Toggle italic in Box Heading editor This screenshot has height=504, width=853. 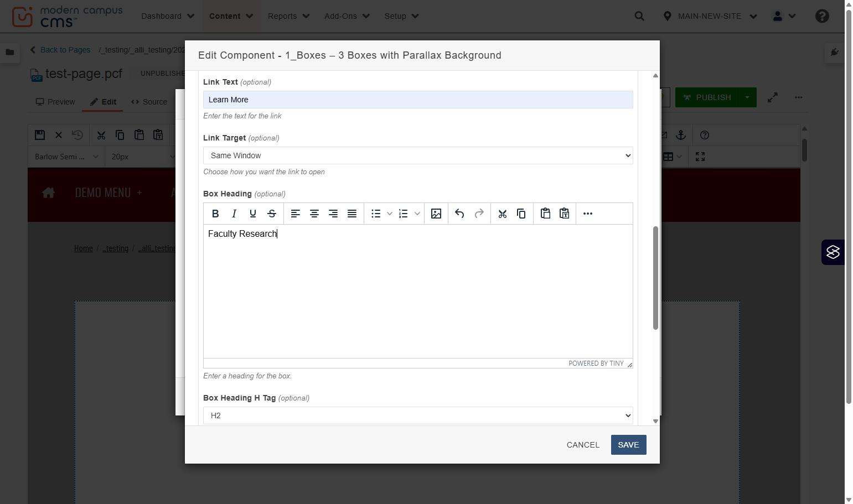pos(234,214)
